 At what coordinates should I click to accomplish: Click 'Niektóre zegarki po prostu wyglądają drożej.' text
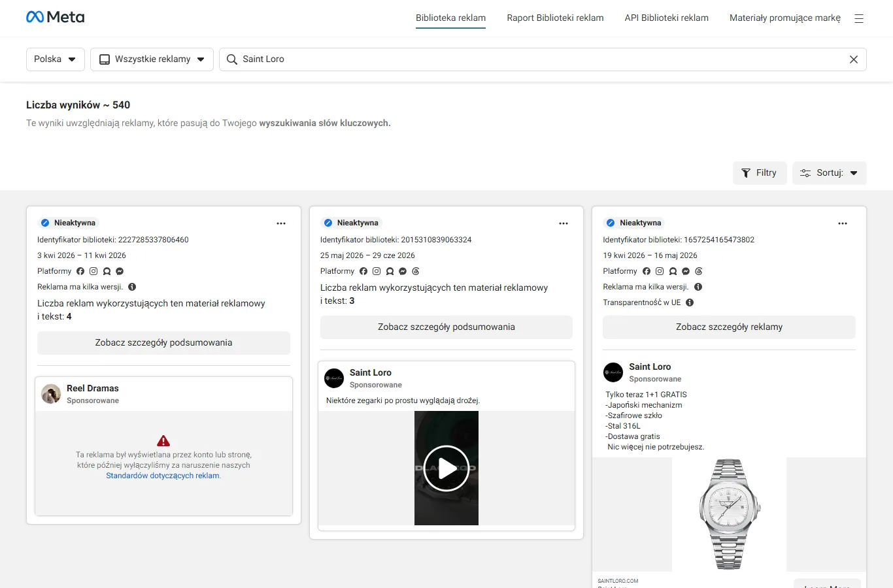click(403, 400)
